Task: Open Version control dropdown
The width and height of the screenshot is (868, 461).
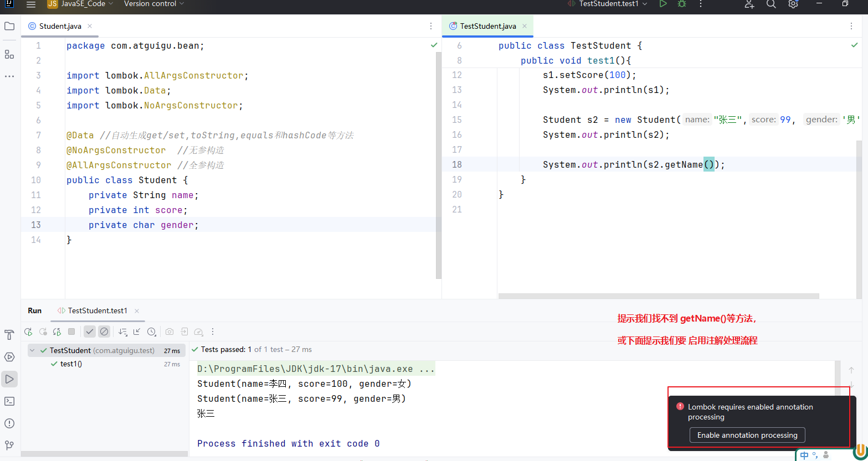Action: 154,4
